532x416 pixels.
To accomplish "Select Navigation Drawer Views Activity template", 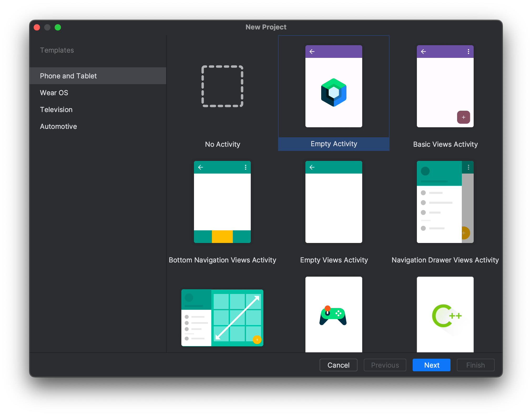I will 445,202.
